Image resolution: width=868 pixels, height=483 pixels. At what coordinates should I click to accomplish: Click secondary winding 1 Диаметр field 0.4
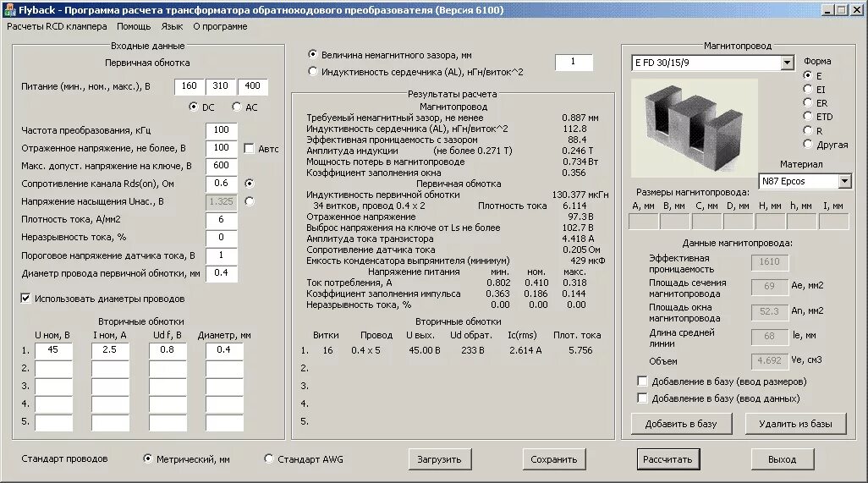click(224, 351)
